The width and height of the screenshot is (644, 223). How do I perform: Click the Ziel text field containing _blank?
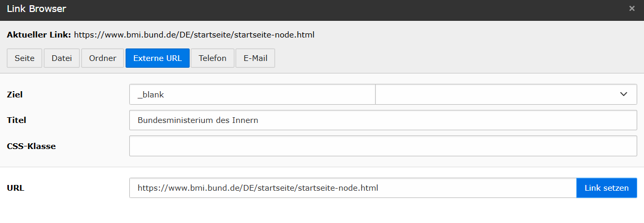tap(252, 95)
